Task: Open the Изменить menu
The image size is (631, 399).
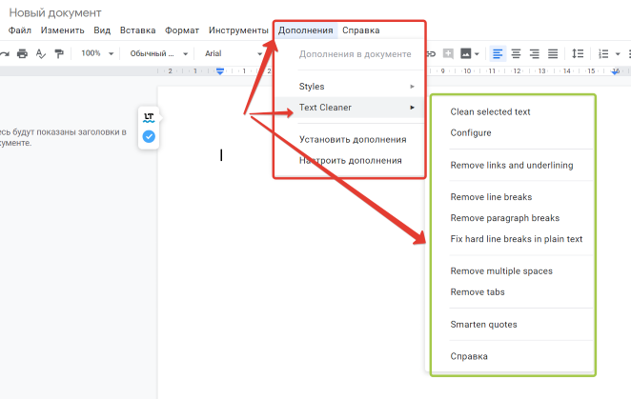Action: 62,30
